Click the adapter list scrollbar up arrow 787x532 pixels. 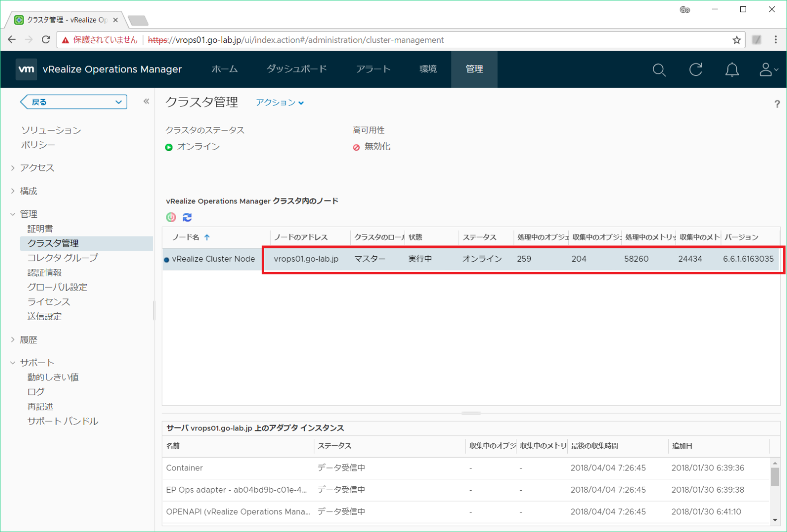click(775, 463)
